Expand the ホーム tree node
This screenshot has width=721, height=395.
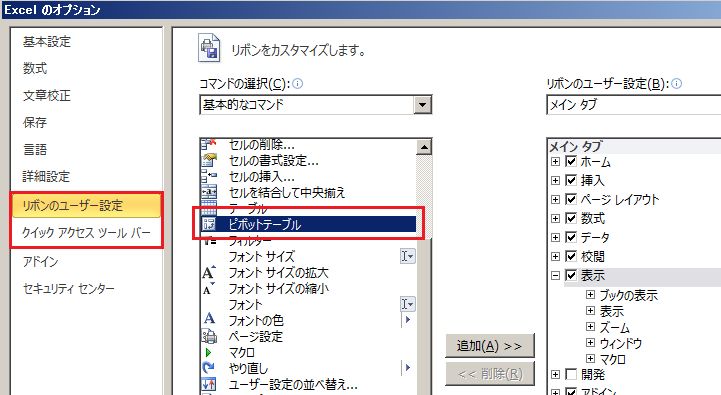pos(555,161)
